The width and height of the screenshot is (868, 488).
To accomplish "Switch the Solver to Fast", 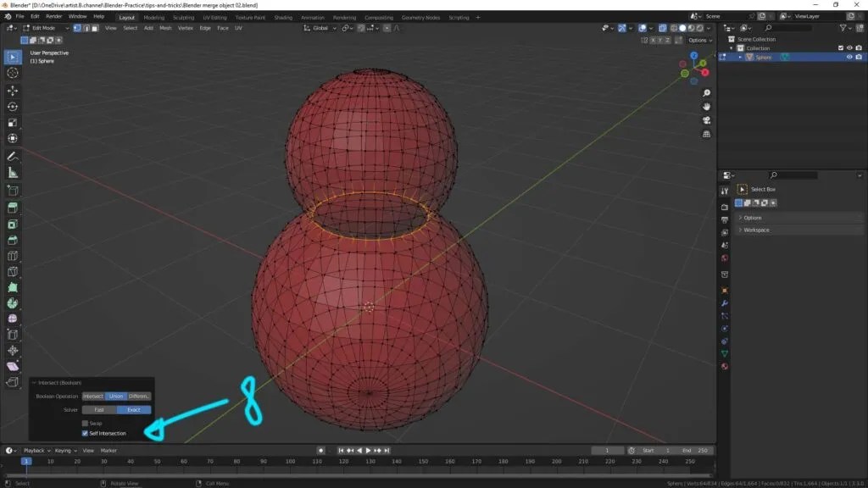I will tap(99, 409).
